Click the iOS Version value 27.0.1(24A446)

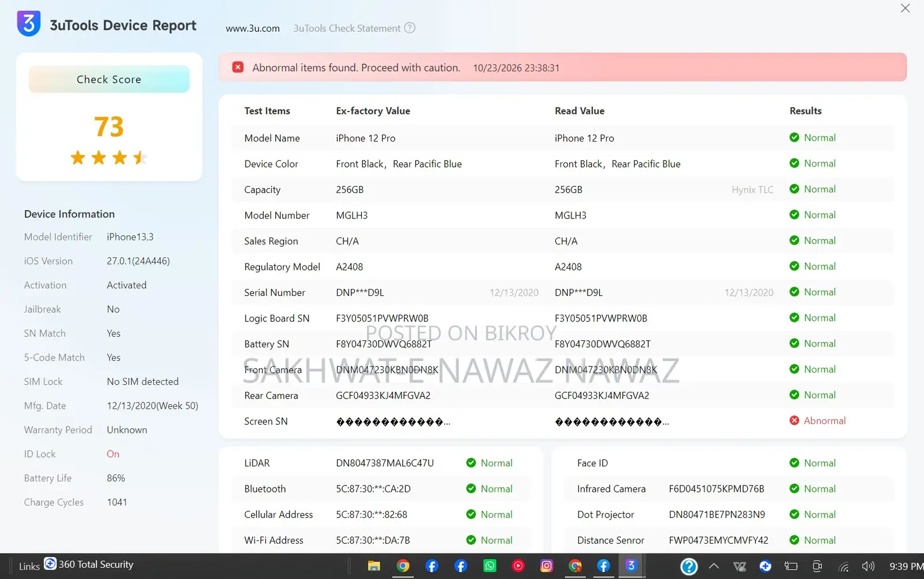click(x=138, y=261)
